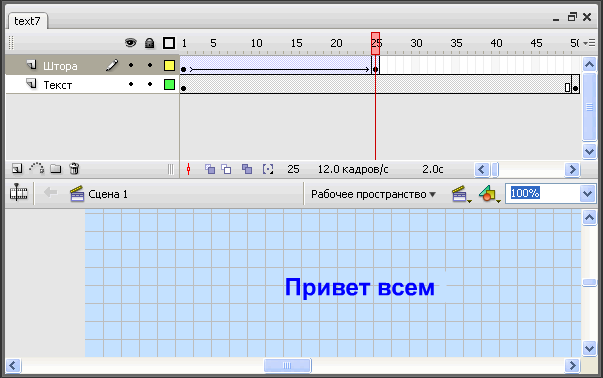Click current frame number 25 field

pos(293,169)
